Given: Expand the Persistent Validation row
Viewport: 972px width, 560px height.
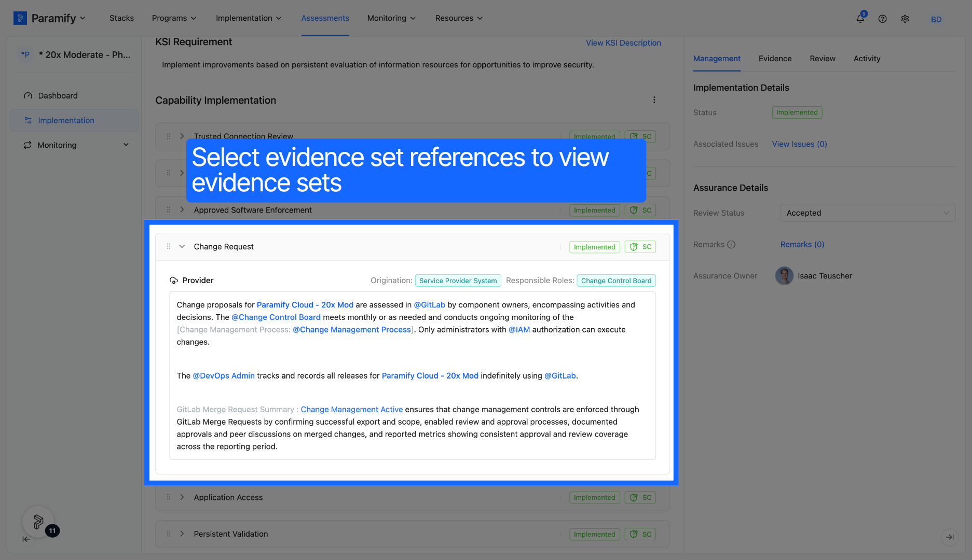Looking at the screenshot, I should [182, 534].
